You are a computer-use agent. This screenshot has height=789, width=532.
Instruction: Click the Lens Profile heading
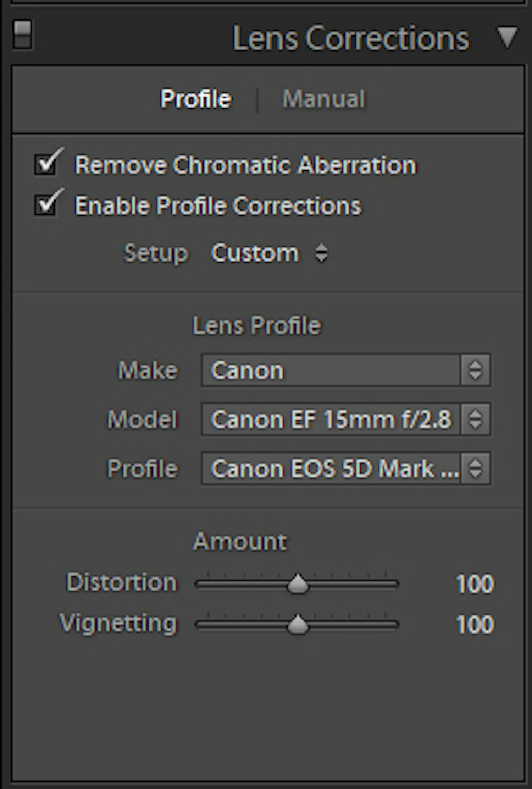pyautogui.click(x=257, y=325)
